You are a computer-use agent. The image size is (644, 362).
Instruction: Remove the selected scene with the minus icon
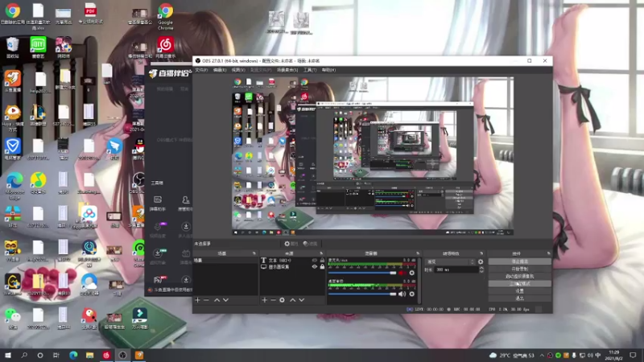click(207, 300)
